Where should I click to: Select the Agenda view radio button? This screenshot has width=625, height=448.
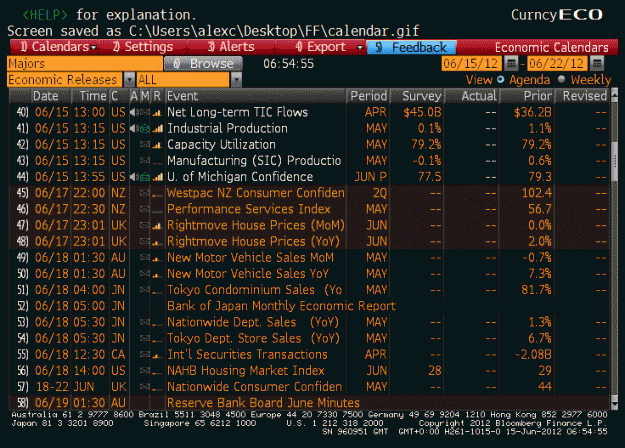501,79
